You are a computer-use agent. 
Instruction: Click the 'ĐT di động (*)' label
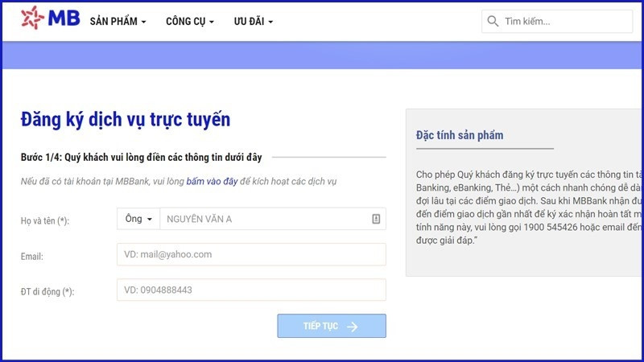tap(47, 292)
